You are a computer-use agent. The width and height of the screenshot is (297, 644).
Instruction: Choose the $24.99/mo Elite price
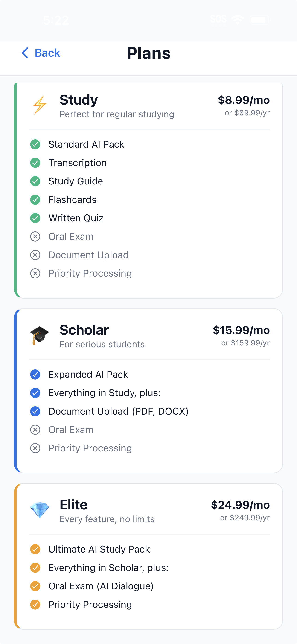(x=240, y=505)
